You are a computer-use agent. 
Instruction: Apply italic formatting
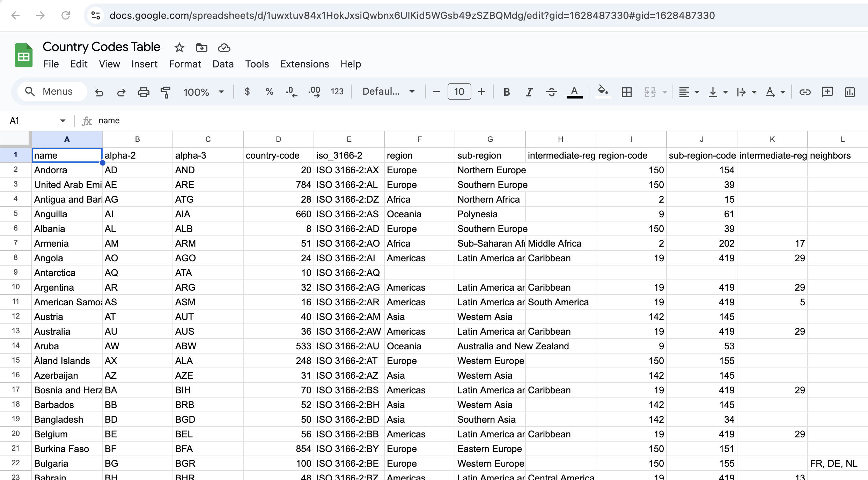point(529,92)
